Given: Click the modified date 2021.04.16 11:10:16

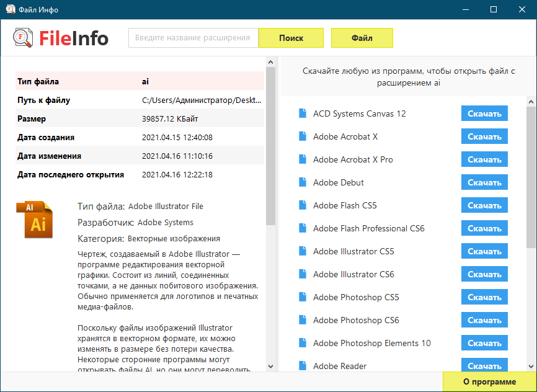Looking at the screenshot, I should click(177, 156).
